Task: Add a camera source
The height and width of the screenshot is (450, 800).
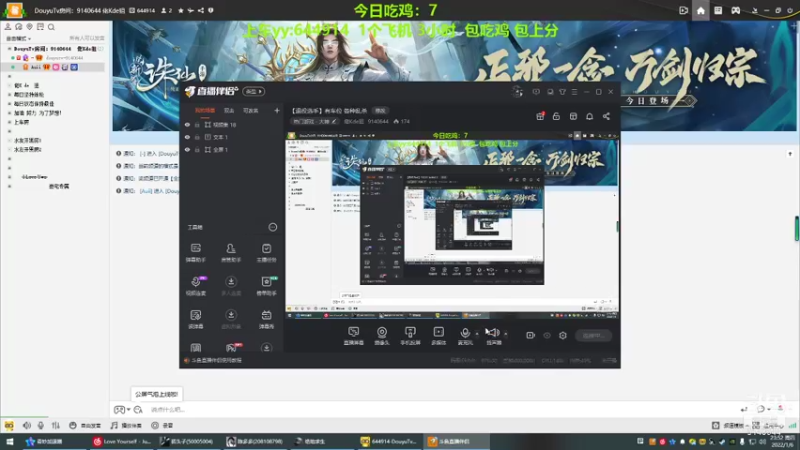Action: point(382,336)
